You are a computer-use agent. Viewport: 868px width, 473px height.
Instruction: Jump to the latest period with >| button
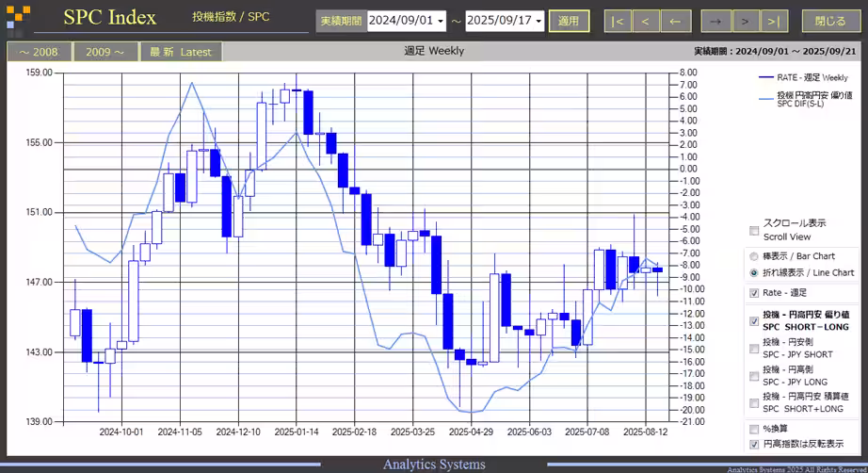[x=774, y=21]
